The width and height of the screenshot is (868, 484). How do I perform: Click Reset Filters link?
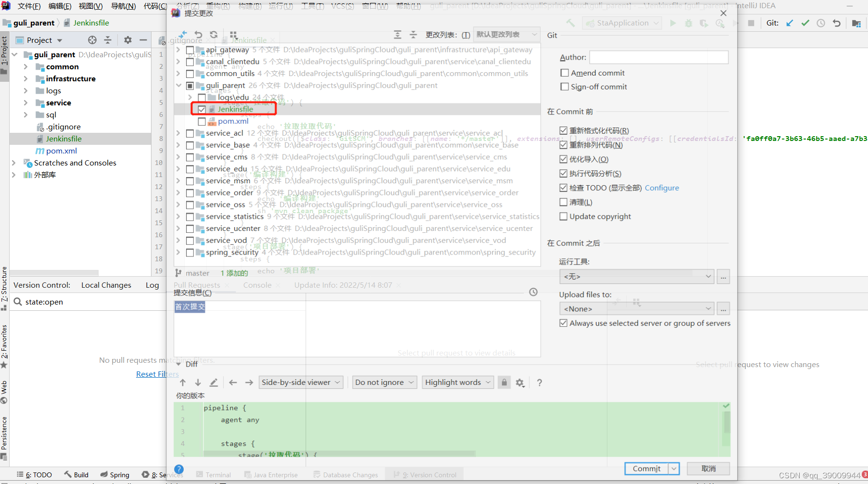[157, 374]
